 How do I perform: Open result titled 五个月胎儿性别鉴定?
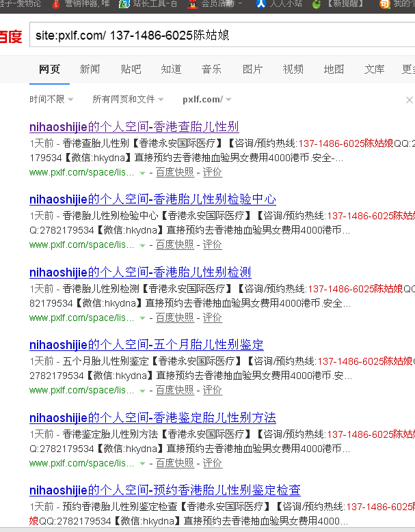(146, 345)
